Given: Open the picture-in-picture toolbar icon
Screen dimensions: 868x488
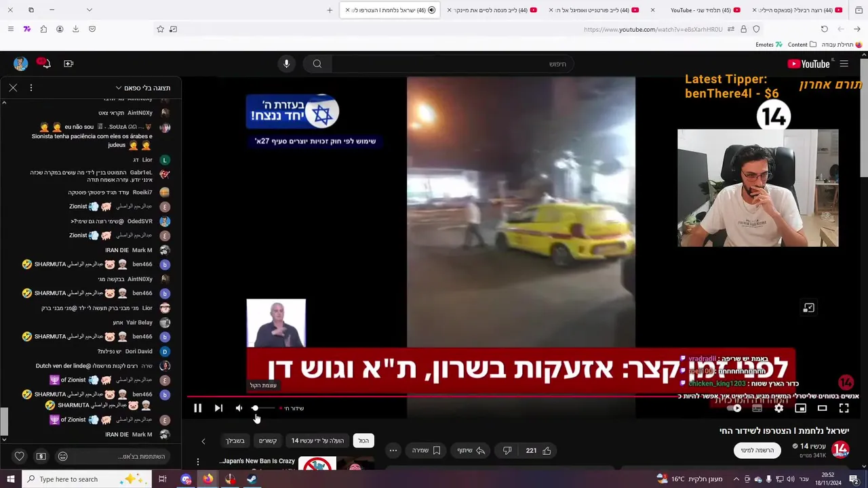Looking at the screenshot, I should [173, 29].
